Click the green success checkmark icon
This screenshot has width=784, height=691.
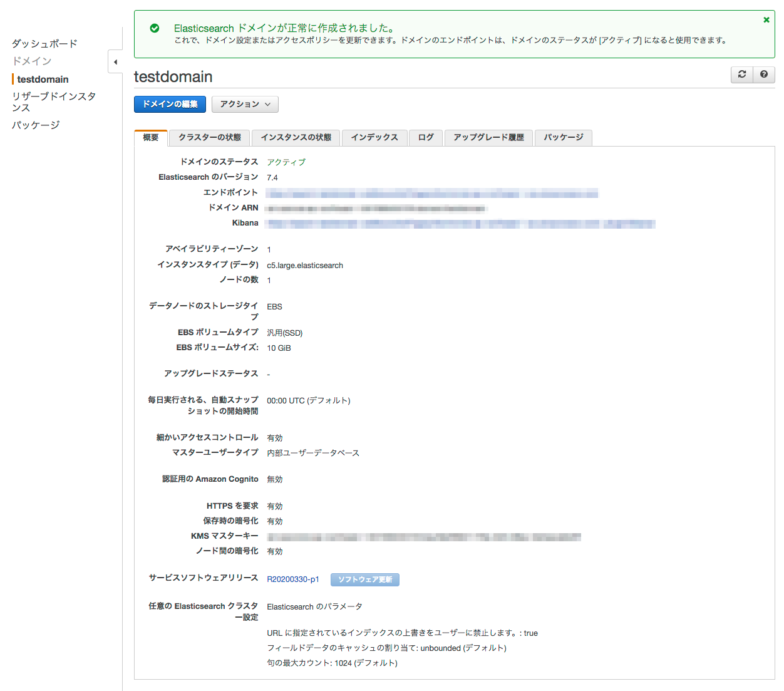click(x=155, y=28)
